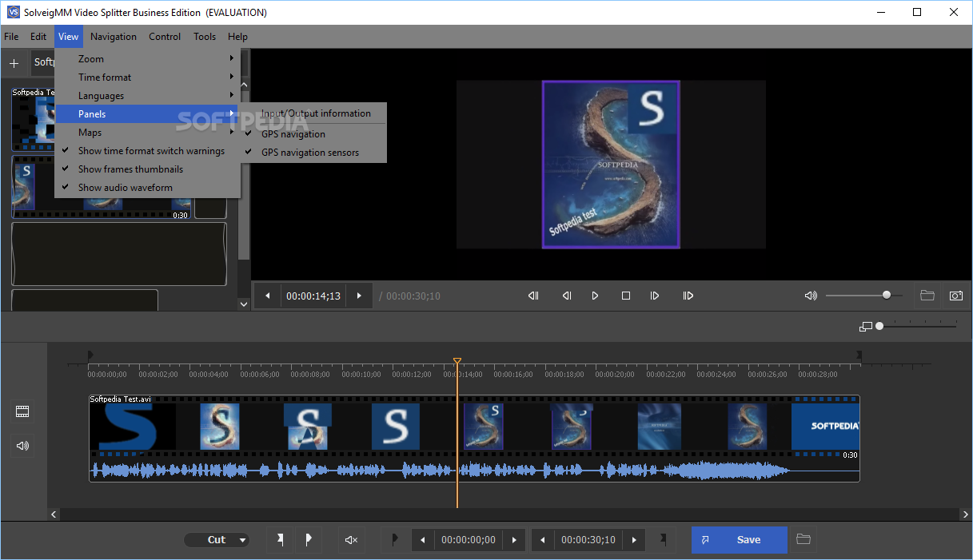Screen dimensions: 973x560
Task: Jump to previous marker
Action: pos(533,296)
